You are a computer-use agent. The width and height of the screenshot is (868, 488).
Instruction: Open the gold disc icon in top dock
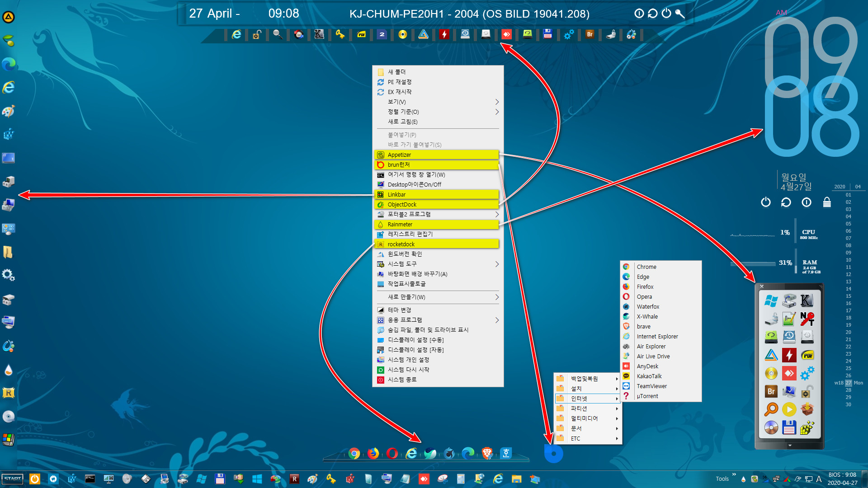pyautogui.click(x=402, y=34)
